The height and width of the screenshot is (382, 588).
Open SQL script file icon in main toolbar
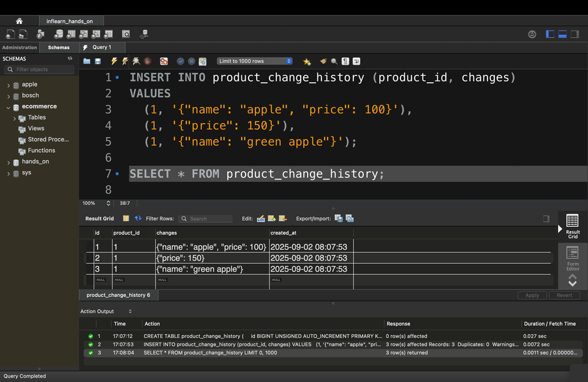tap(23, 34)
